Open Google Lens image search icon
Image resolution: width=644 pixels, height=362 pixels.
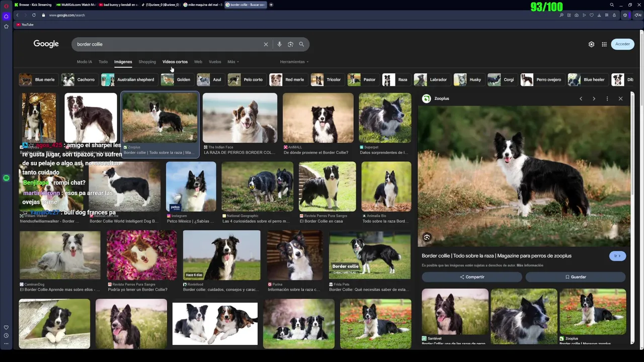point(290,44)
